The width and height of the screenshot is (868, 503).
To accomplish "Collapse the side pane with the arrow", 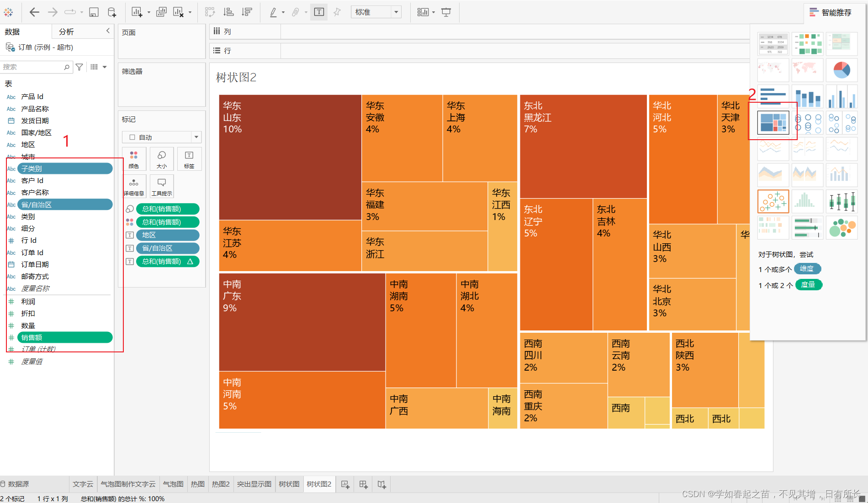I will coord(108,31).
